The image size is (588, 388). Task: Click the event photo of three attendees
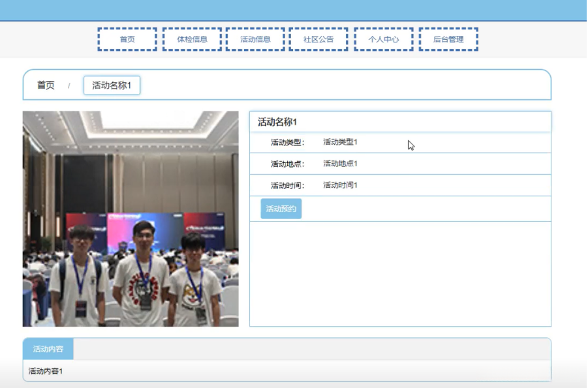pyautogui.click(x=131, y=218)
